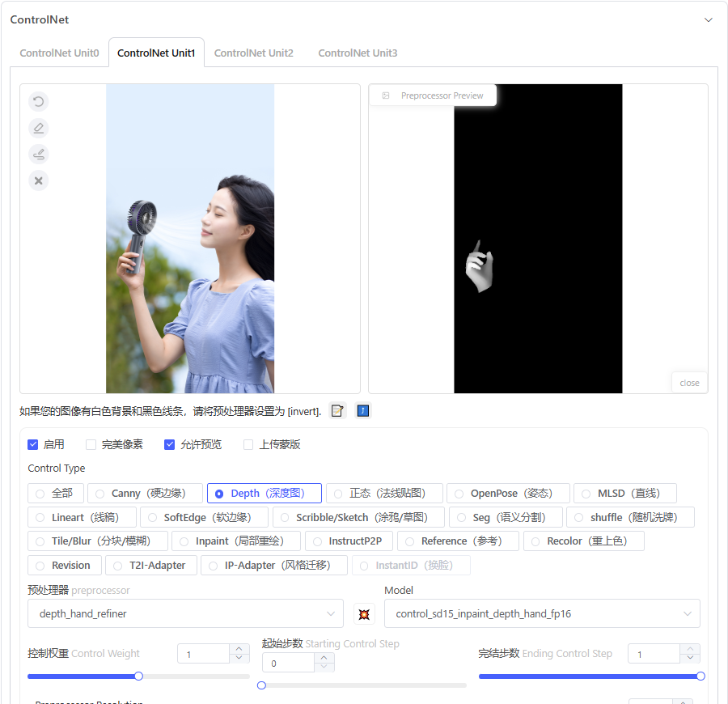Viewport: 728px width, 704px height.
Task: Select the Inpaint (局部重绘) control type
Action: tap(236, 541)
